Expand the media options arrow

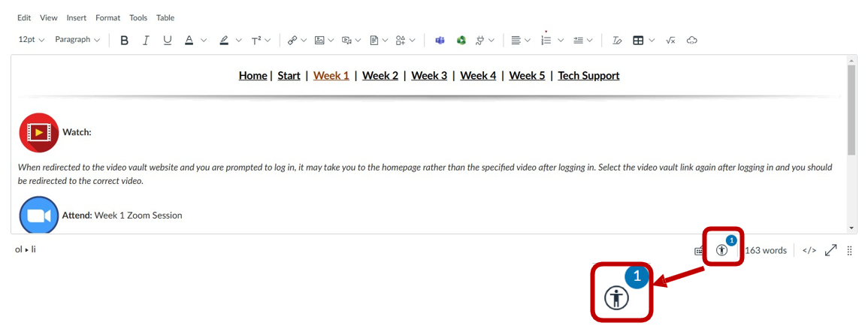[358, 41]
